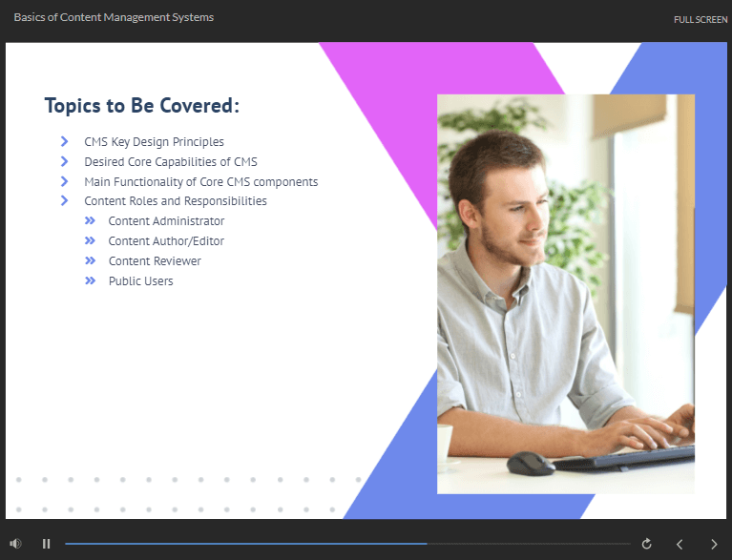Mute the course audio with speaker icon
The width and height of the screenshot is (732, 560).
click(x=15, y=544)
